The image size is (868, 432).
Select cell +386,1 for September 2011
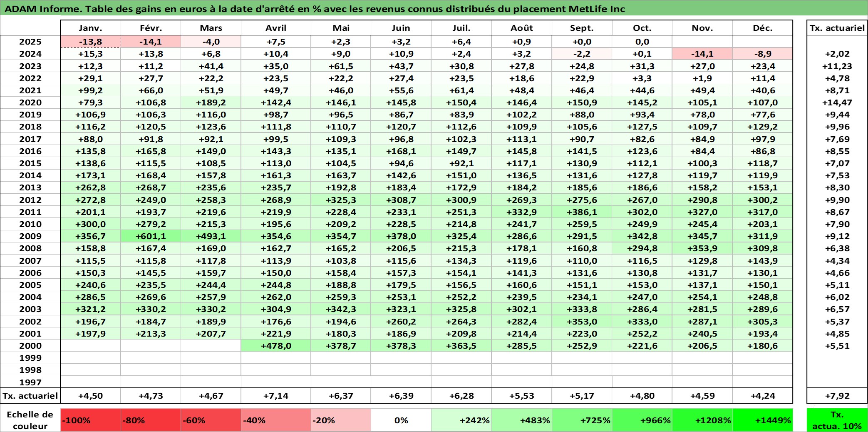coord(582,212)
